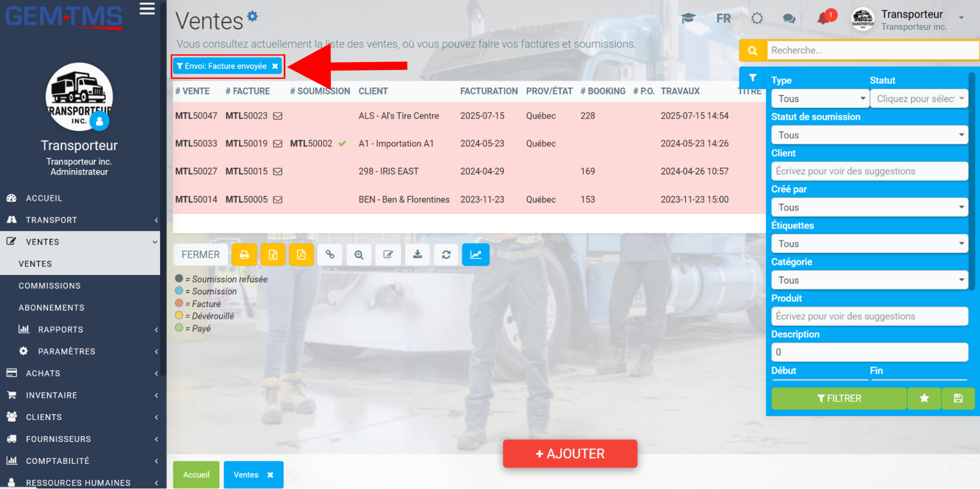Expand the ACHATS sidebar menu
This screenshot has height=489, width=980.
tap(80, 373)
